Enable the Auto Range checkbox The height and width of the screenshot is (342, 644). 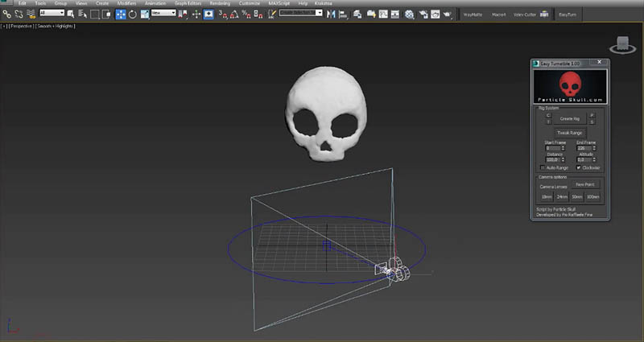coord(543,167)
